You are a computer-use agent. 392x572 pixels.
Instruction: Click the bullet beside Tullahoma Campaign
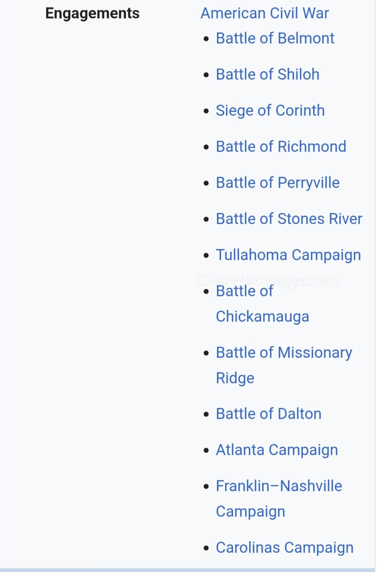tap(206, 255)
